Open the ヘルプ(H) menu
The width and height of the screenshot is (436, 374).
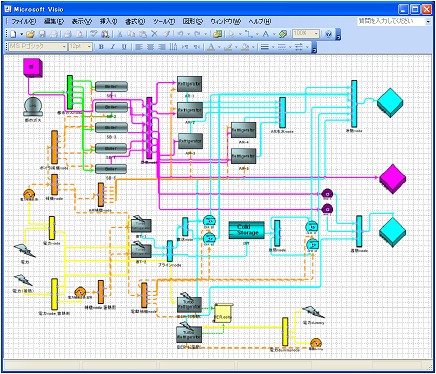pyautogui.click(x=260, y=21)
